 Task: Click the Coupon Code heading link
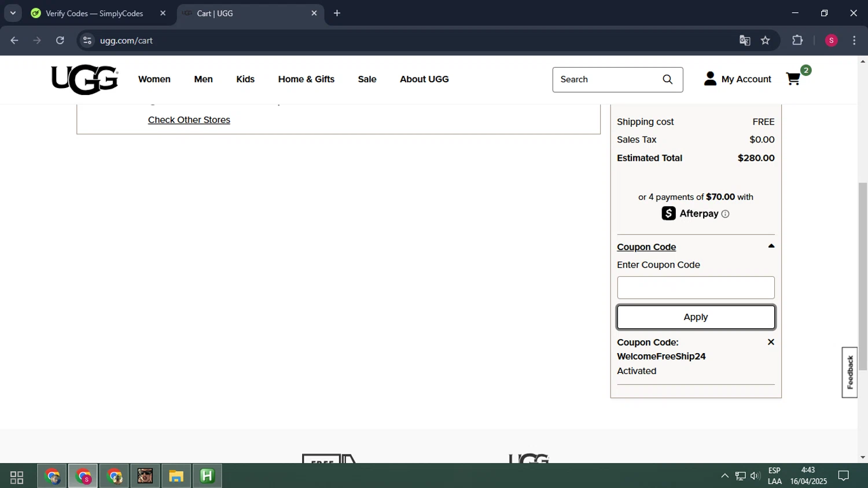[646, 247]
